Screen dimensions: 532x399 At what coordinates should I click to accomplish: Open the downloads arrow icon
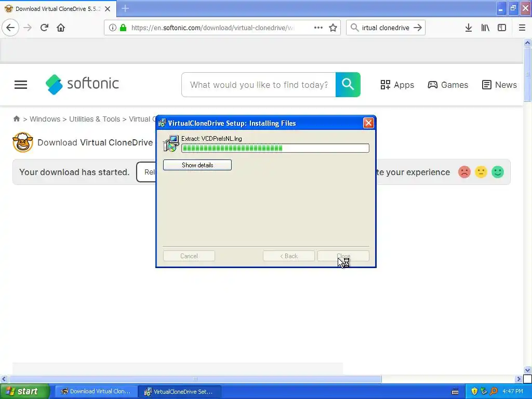click(x=469, y=28)
